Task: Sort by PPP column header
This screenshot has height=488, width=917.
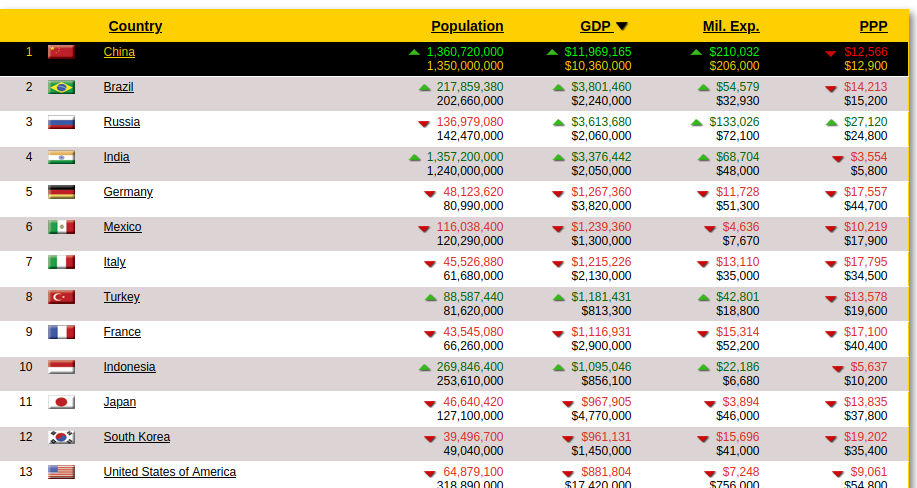Action: [x=873, y=26]
